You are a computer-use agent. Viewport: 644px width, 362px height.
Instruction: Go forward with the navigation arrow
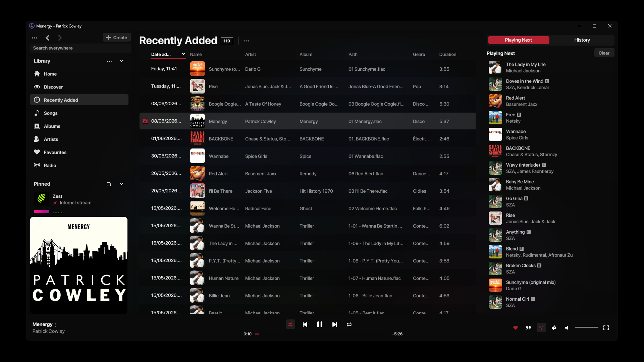(x=60, y=38)
